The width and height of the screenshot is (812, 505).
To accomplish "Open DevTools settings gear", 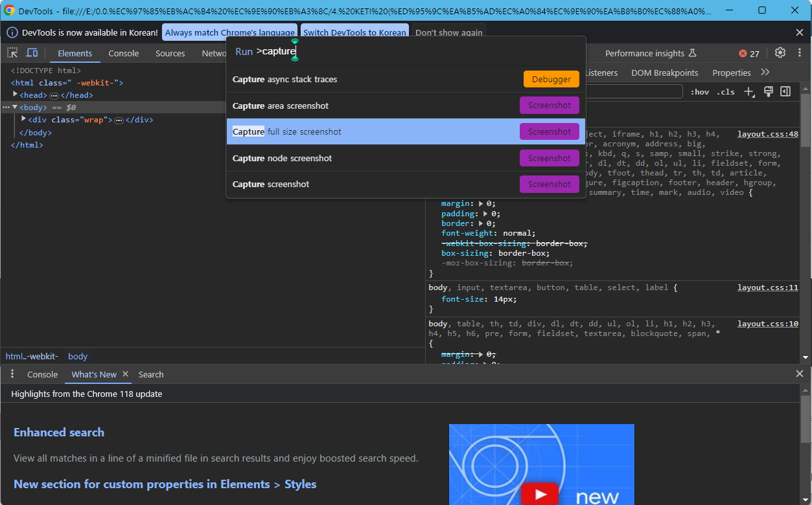I will [780, 53].
